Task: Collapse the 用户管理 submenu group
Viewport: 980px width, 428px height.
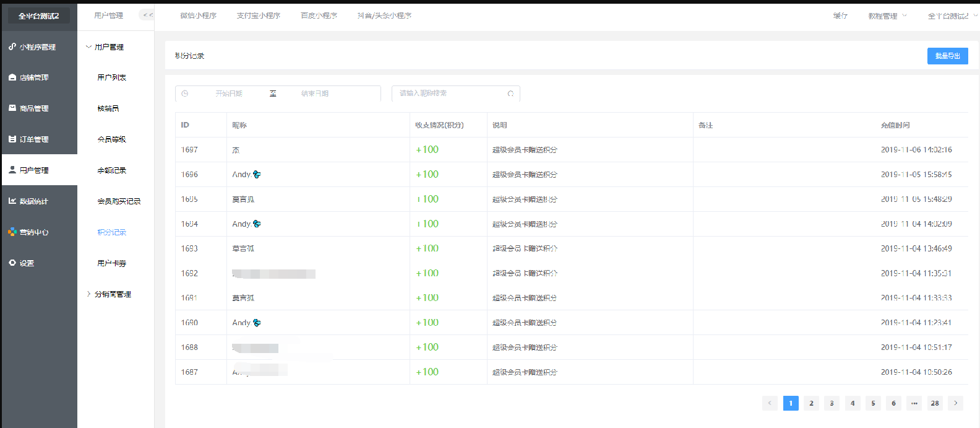Action: pos(88,46)
